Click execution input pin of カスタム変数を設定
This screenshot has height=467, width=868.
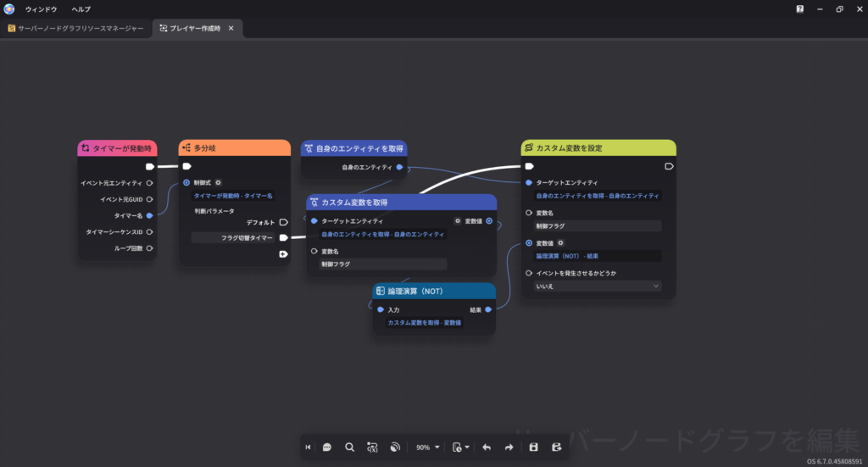(529, 166)
